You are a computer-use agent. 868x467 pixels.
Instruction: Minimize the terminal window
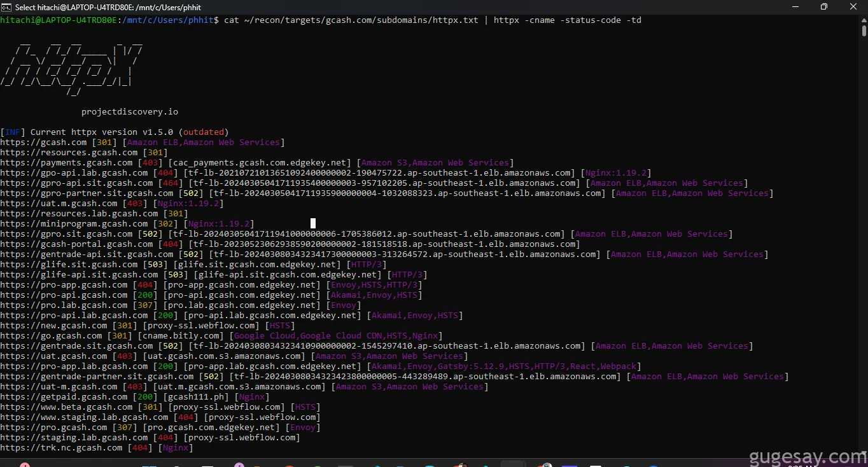794,7
